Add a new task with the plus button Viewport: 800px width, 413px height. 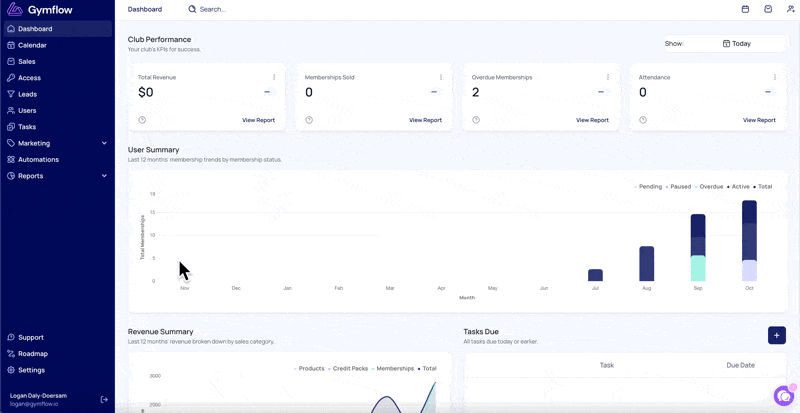(x=777, y=335)
